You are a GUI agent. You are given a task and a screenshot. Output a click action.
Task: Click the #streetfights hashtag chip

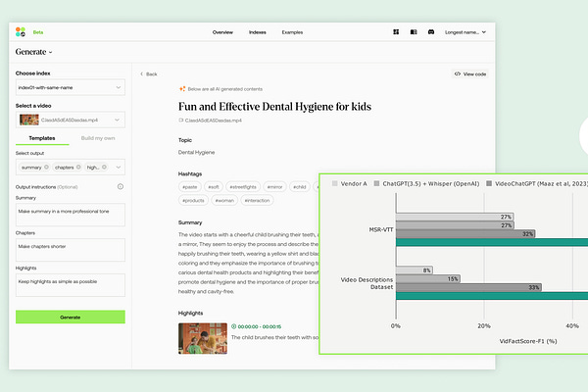pyautogui.click(x=243, y=187)
